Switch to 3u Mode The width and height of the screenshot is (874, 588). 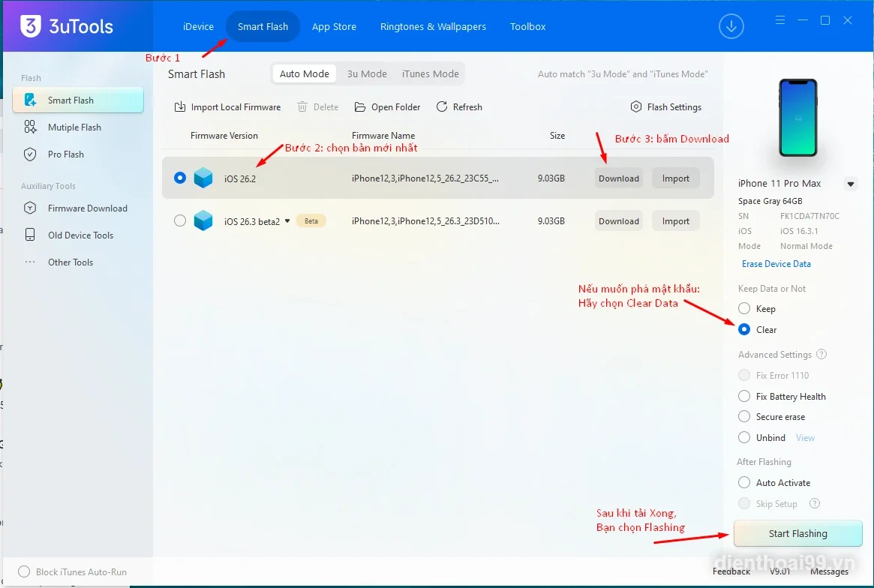tap(367, 73)
